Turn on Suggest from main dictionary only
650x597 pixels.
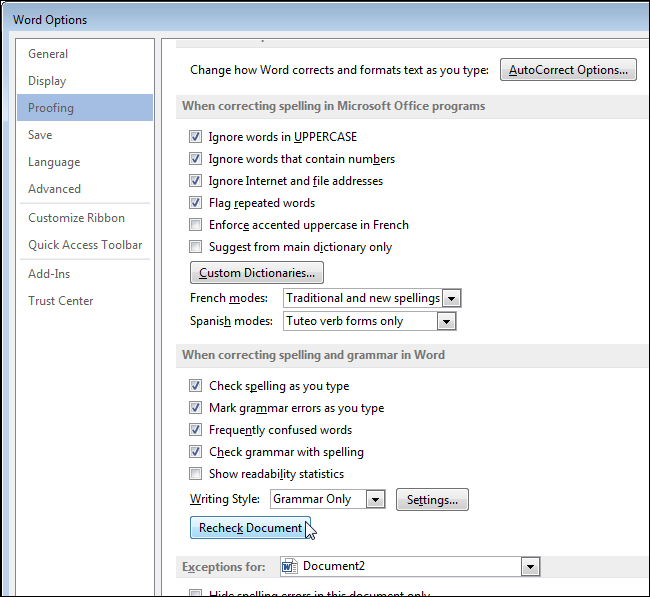point(196,247)
